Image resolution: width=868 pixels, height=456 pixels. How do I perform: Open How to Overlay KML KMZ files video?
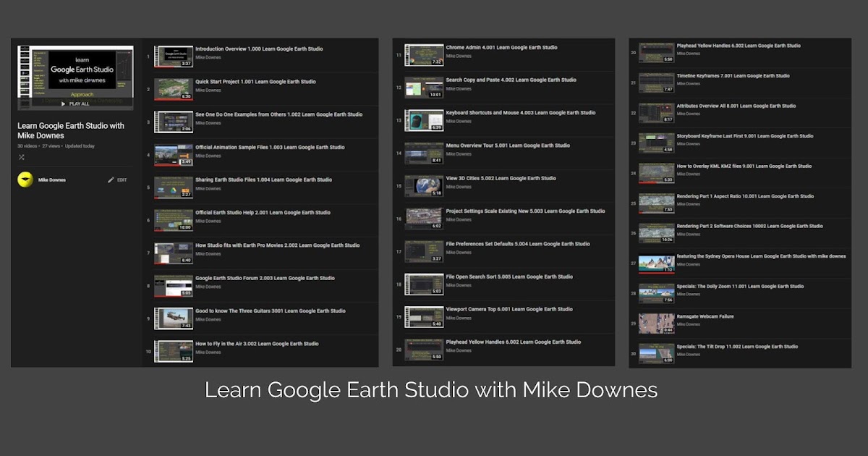tap(744, 166)
